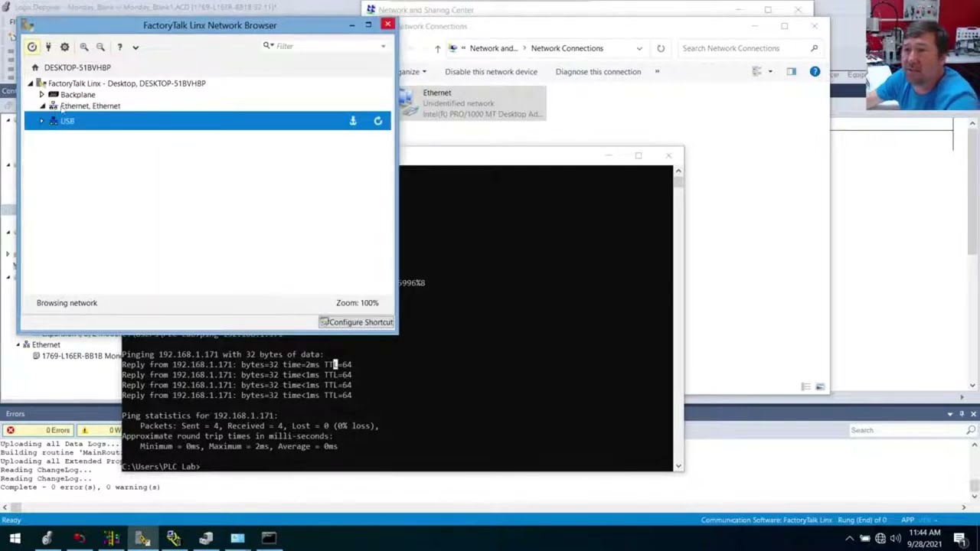Click the warnings filter triangle in Errors pane
980x551 pixels.
[x=84, y=430]
